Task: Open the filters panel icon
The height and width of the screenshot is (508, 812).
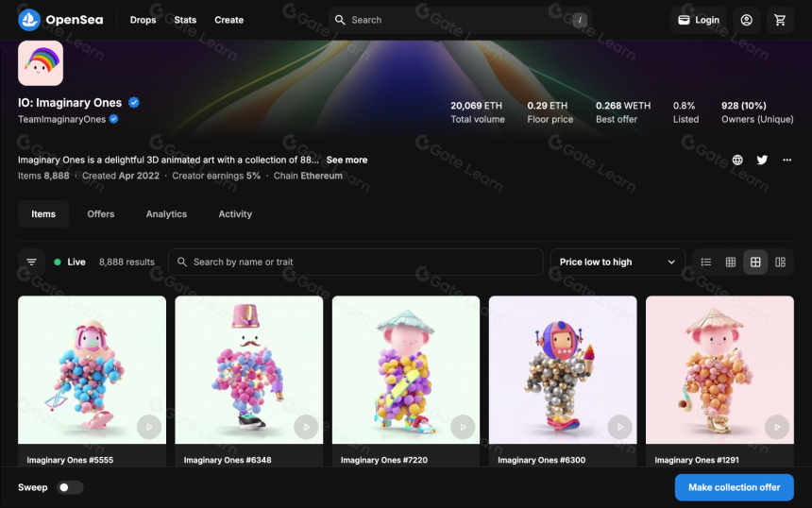Action: [31, 262]
